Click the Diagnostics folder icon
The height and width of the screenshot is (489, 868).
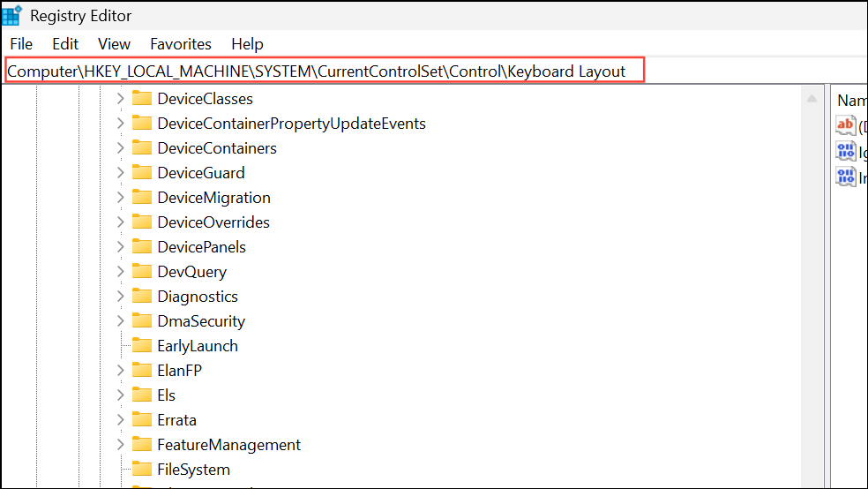click(x=142, y=297)
